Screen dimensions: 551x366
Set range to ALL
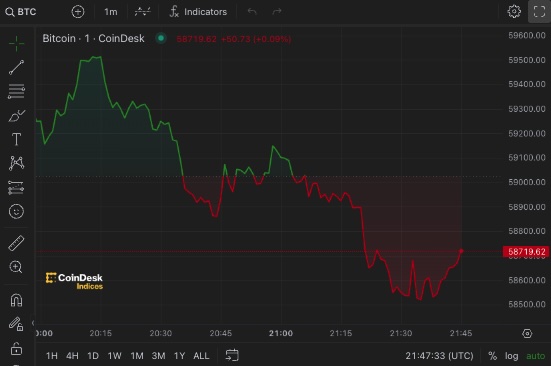pos(201,356)
